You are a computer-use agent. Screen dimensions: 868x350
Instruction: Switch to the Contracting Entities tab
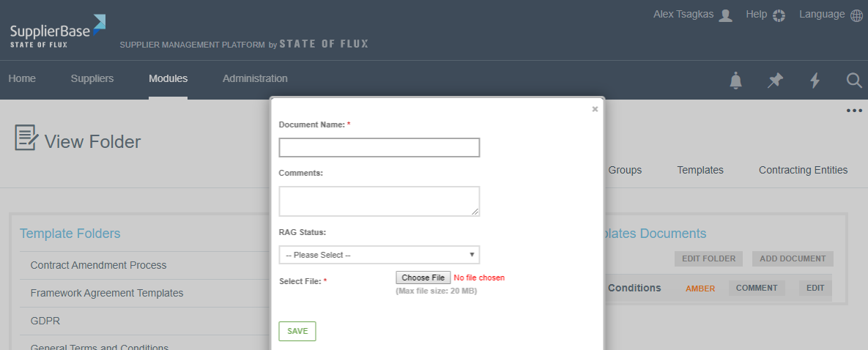pyautogui.click(x=803, y=170)
